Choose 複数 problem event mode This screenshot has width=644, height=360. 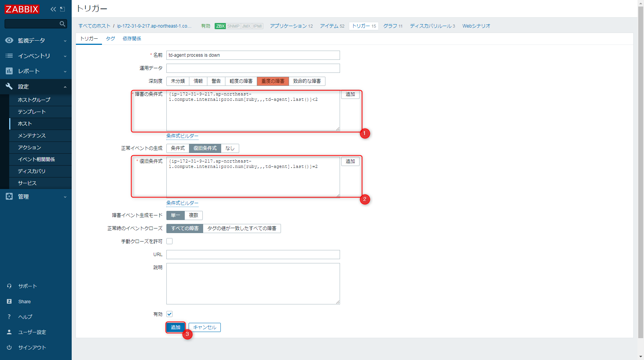click(194, 215)
